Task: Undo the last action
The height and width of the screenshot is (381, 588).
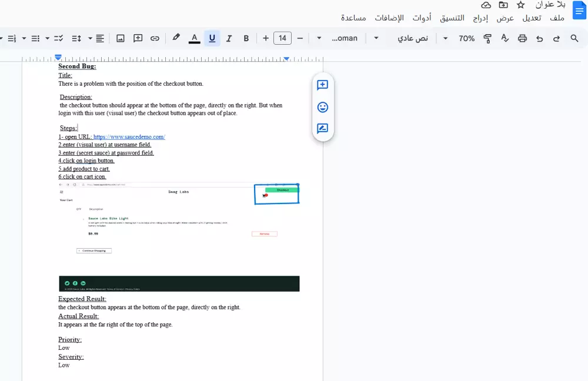Action: click(x=540, y=38)
